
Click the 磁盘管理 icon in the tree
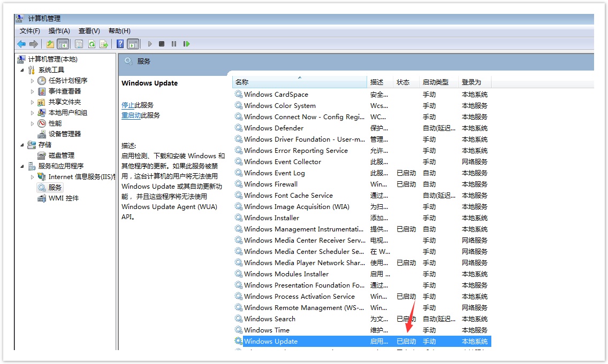pyautogui.click(x=42, y=156)
